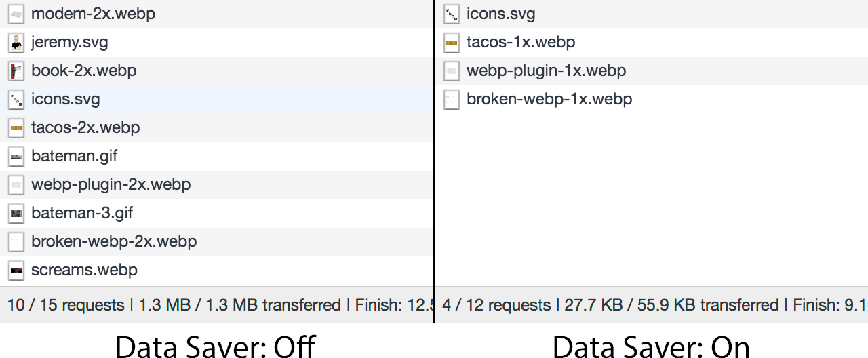
Task: Select the book-2x.webp request name
Action: 83,71
